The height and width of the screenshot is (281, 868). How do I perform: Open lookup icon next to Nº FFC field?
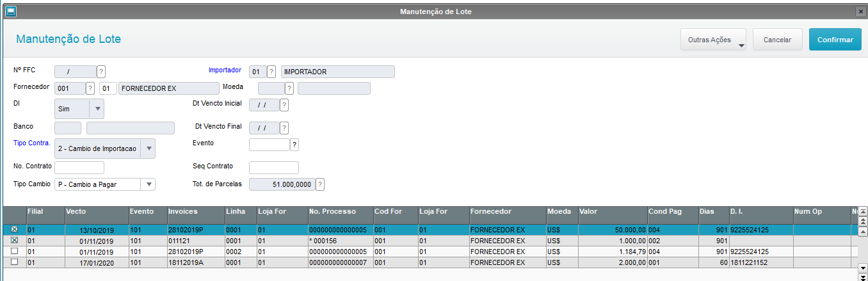pyautogui.click(x=101, y=72)
